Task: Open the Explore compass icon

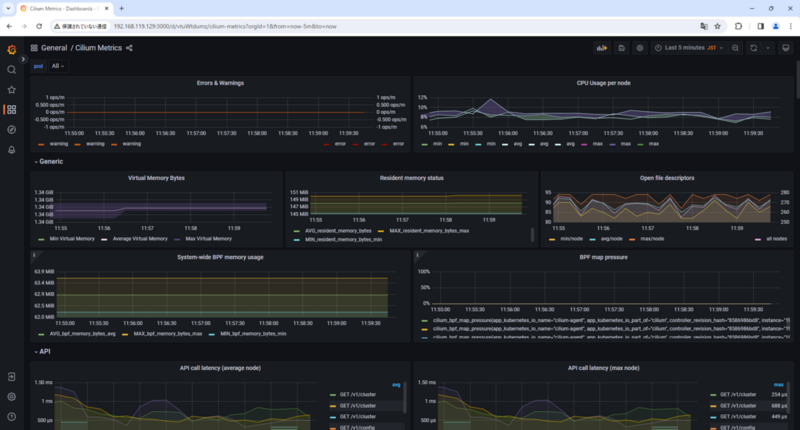Action: (x=11, y=130)
